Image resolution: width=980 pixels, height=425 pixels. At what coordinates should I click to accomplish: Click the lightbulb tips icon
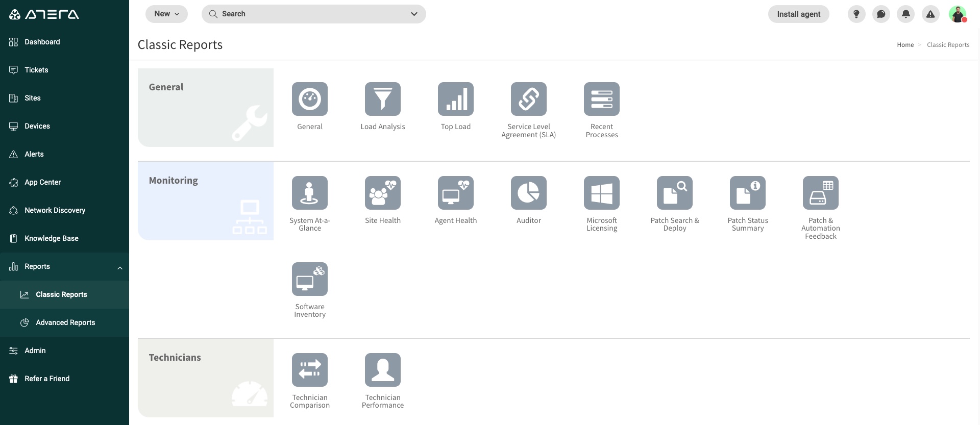[x=856, y=14]
